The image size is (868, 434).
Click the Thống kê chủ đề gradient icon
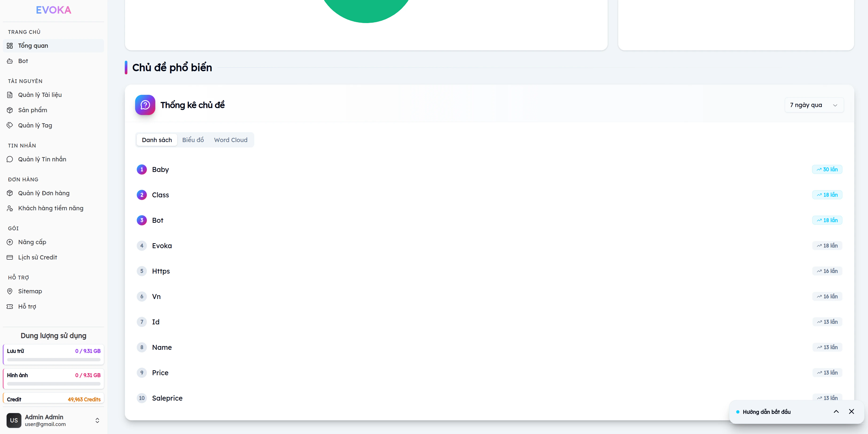145,105
